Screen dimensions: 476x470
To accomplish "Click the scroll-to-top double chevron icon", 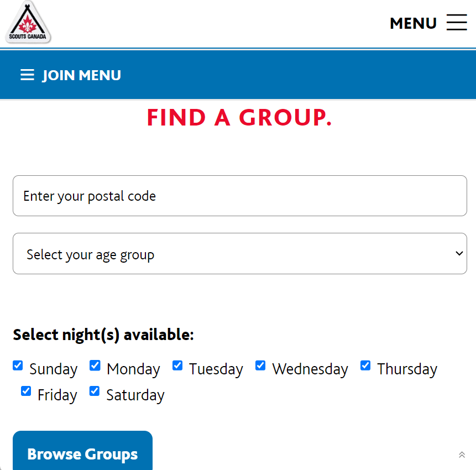I will click(462, 455).
